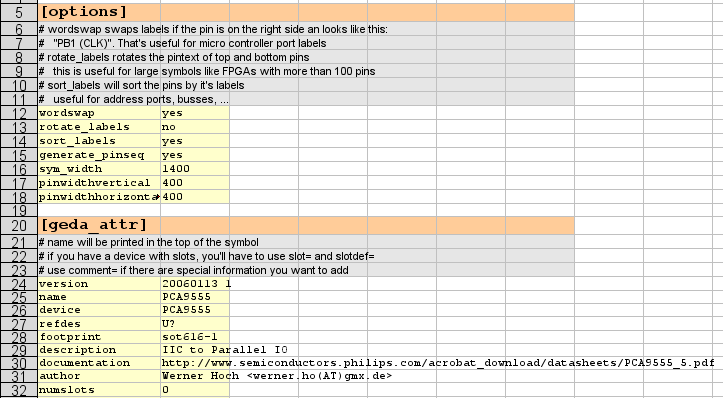Click the pinwidthhorizontal label cell
The width and height of the screenshot is (723, 398).
tap(99, 197)
